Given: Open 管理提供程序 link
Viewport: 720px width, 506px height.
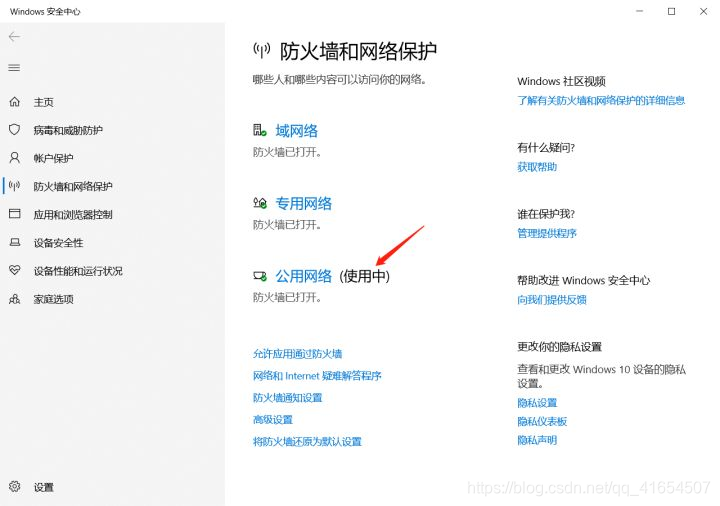Looking at the screenshot, I should point(547,233).
